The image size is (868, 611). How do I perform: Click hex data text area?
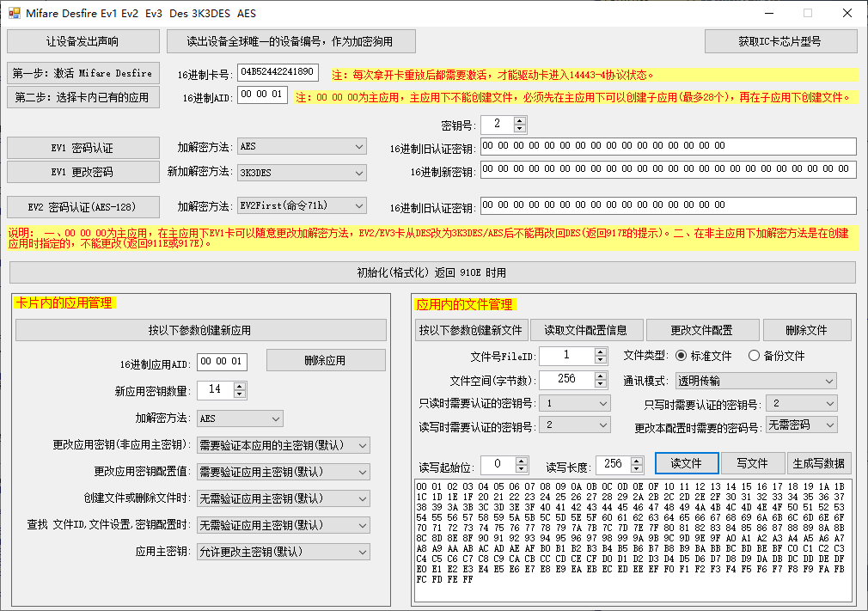(x=633, y=541)
